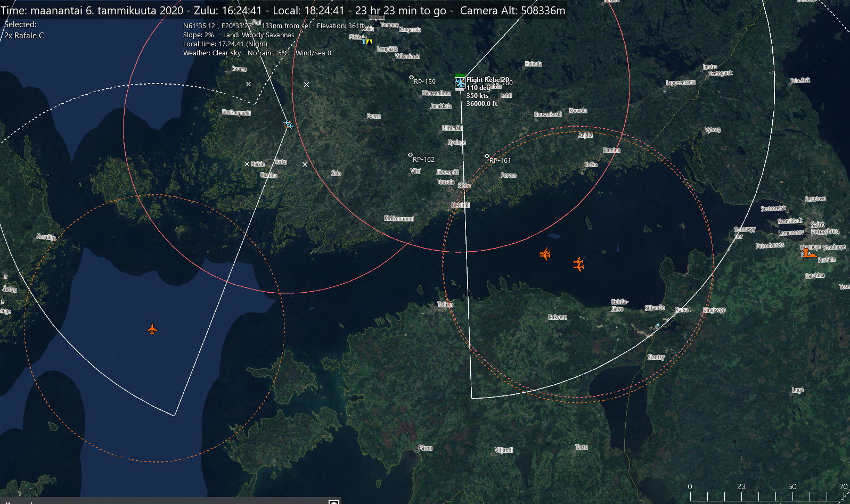The image size is (850, 504).
Task: Select the X marker left of Salo
Action: 305,164
